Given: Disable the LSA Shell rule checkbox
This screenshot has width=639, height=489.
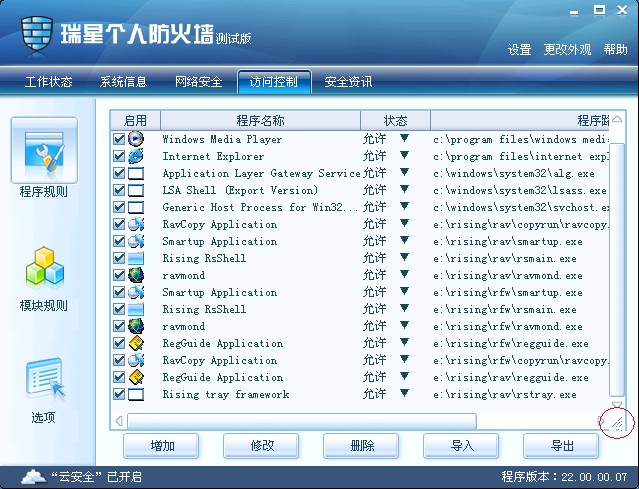Looking at the screenshot, I should point(119,190).
